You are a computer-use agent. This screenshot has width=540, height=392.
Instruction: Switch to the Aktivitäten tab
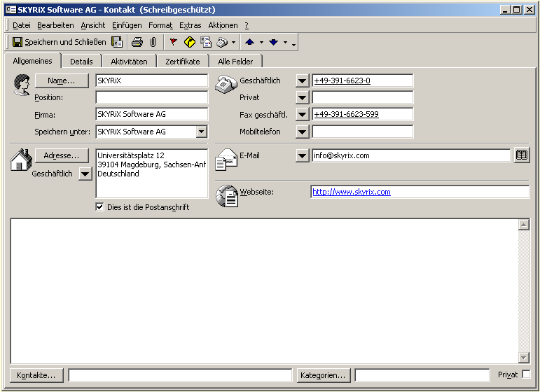[129, 62]
